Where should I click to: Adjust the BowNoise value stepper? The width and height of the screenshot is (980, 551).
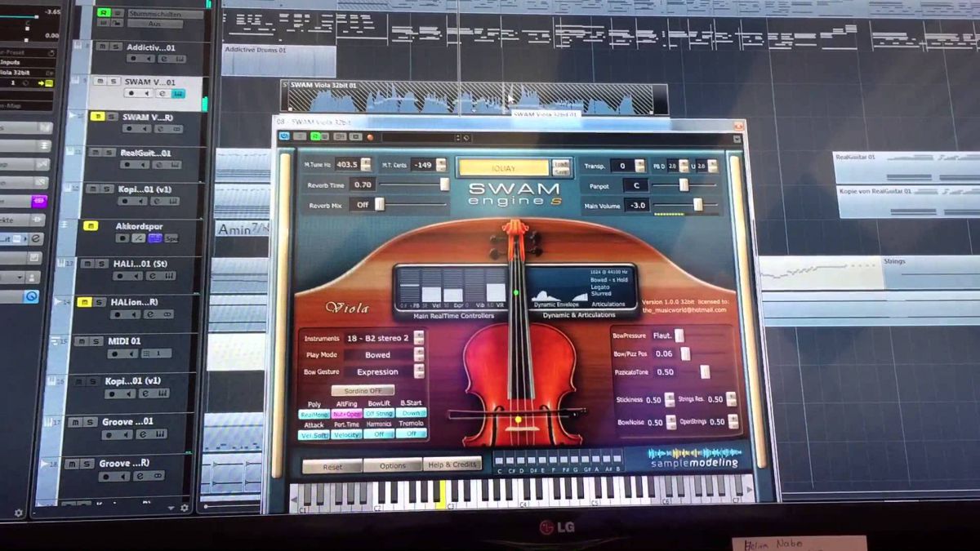(670, 422)
